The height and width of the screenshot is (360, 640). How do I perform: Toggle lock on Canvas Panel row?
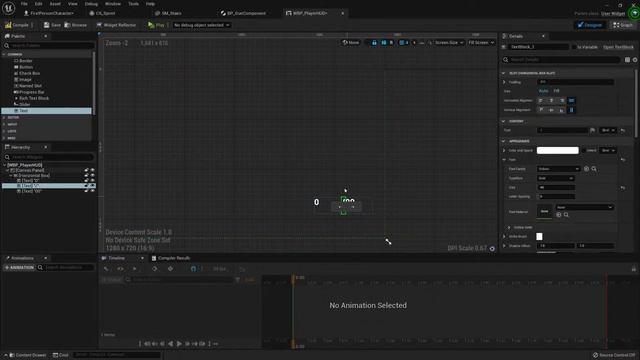tap(86, 170)
